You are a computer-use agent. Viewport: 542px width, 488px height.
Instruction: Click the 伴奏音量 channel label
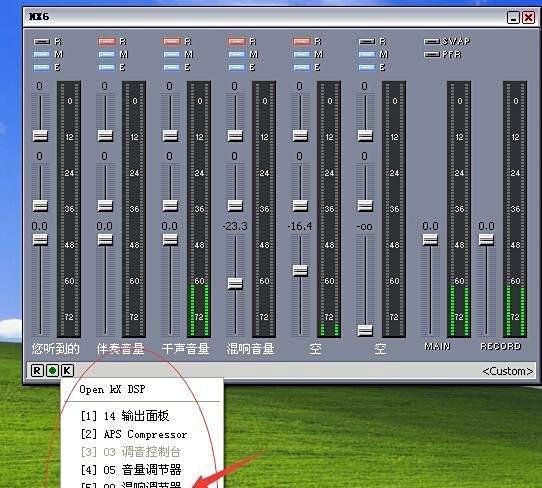pyautogui.click(x=121, y=349)
